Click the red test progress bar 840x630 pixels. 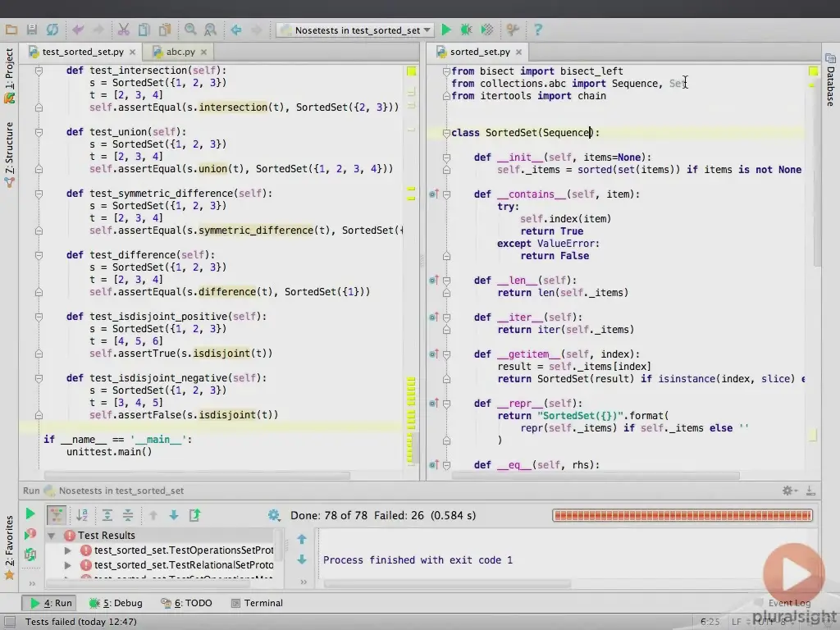pos(682,515)
